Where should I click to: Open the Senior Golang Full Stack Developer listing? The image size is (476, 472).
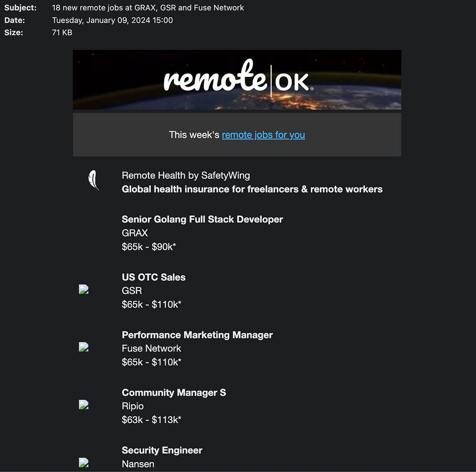202,220
